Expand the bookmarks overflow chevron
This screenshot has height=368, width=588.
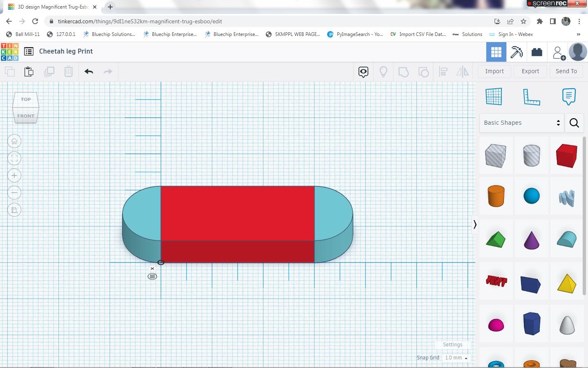[578, 34]
